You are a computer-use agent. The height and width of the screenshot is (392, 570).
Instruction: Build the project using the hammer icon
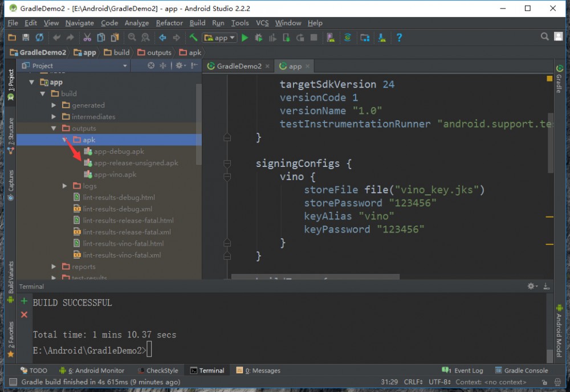tap(193, 38)
